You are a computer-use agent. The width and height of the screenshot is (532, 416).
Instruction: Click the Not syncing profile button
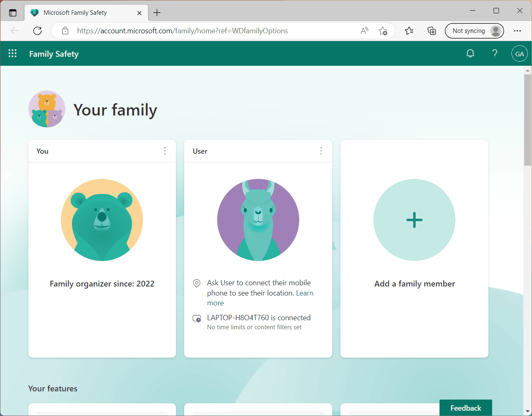coord(474,31)
